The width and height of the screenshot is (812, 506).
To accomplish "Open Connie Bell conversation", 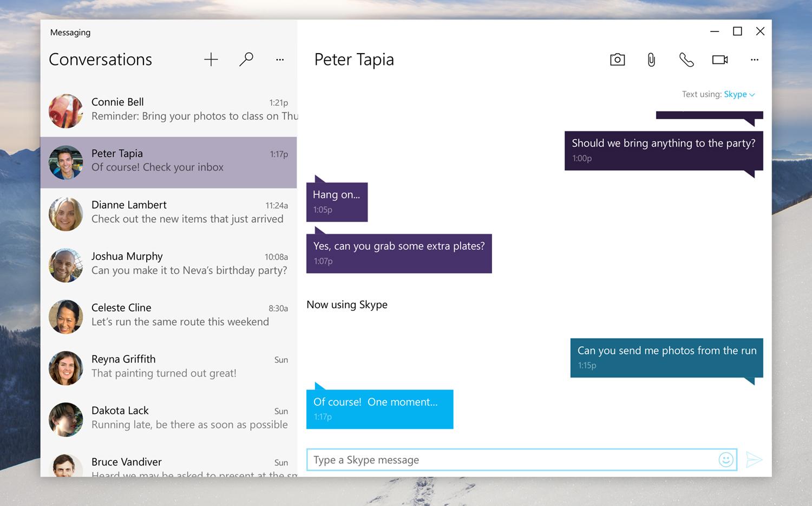I will pos(168,111).
